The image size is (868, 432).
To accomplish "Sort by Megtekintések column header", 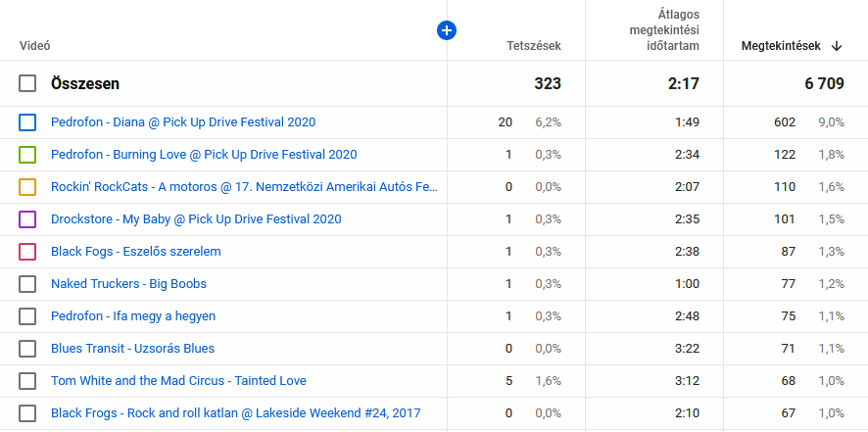I will click(781, 46).
